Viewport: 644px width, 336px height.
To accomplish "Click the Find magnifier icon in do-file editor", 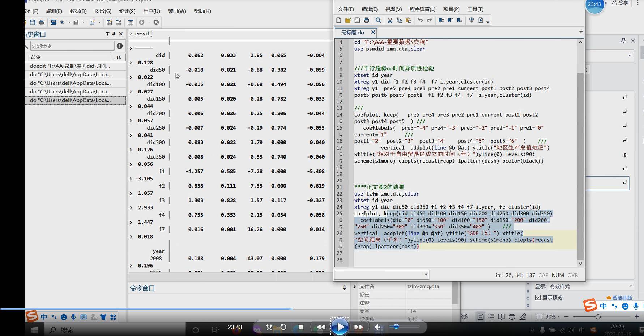I will [x=378, y=20].
